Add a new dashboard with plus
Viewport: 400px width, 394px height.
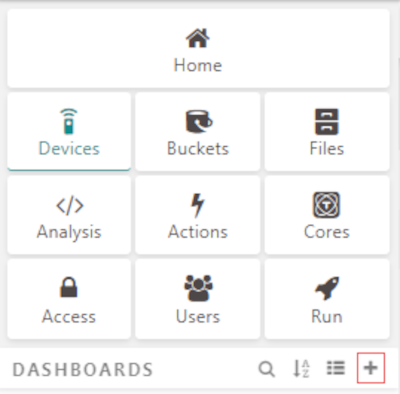371,368
